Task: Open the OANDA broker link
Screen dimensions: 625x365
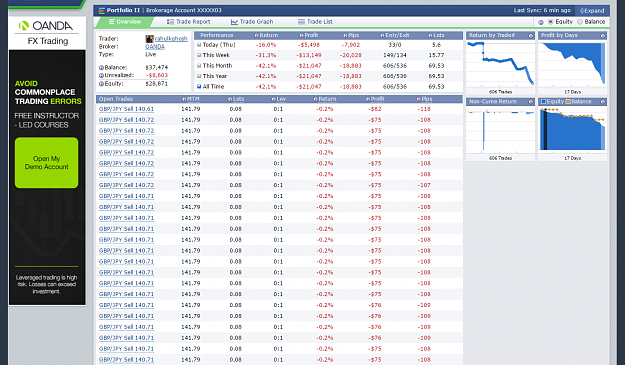Action: click(x=155, y=47)
